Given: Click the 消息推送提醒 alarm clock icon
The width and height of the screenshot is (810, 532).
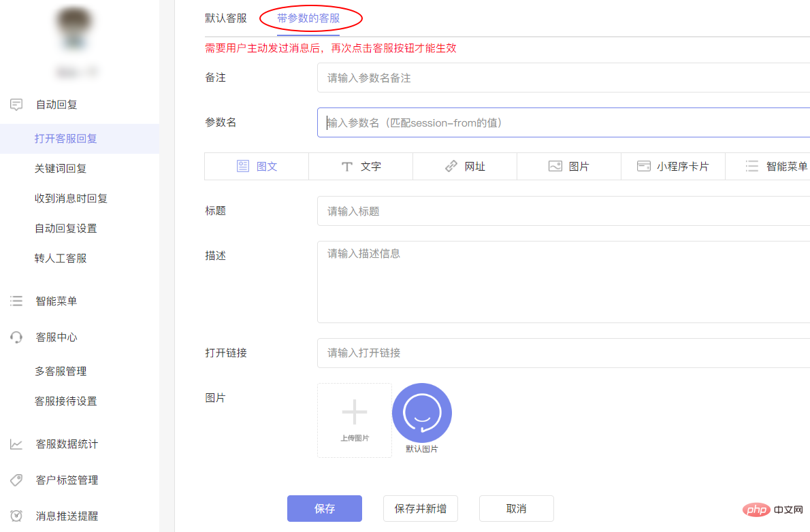Looking at the screenshot, I should [x=16, y=516].
